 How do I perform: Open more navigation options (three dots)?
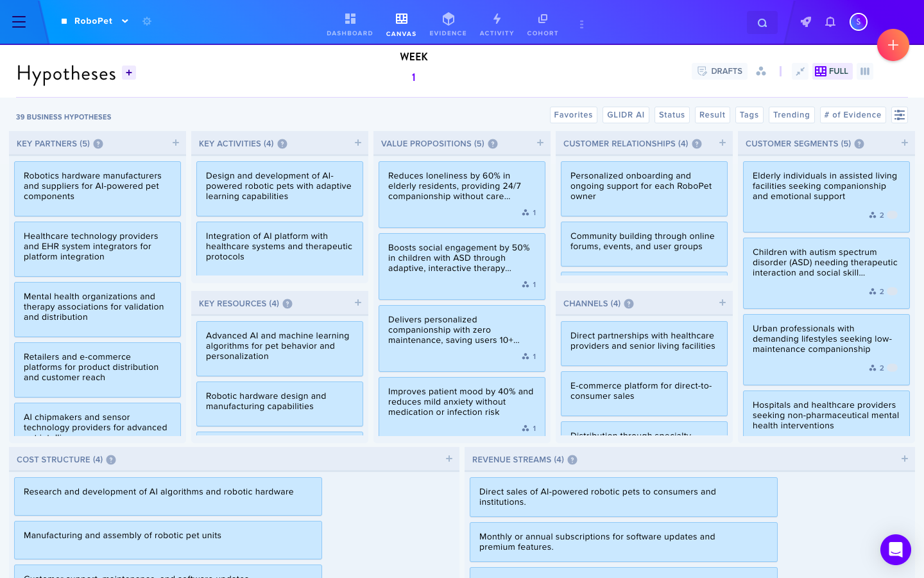pyautogui.click(x=581, y=24)
